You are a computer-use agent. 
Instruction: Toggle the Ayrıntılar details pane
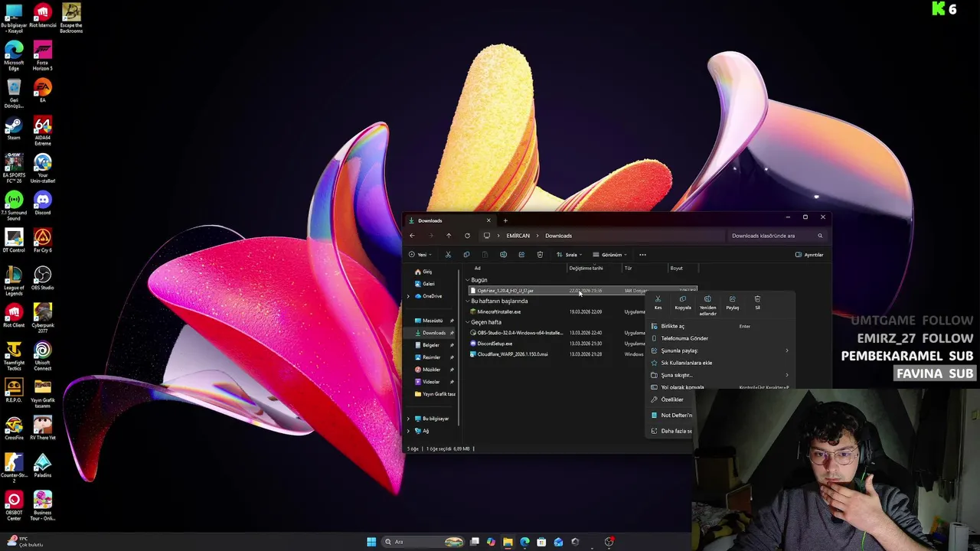pyautogui.click(x=809, y=255)
